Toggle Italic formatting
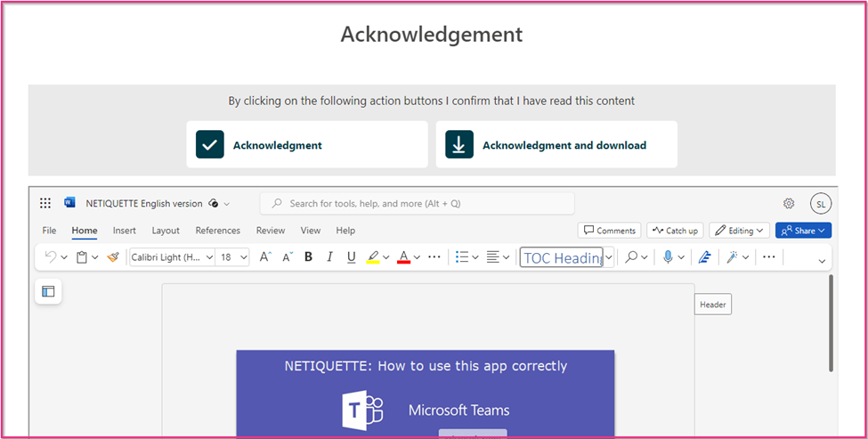 point(329,257)
